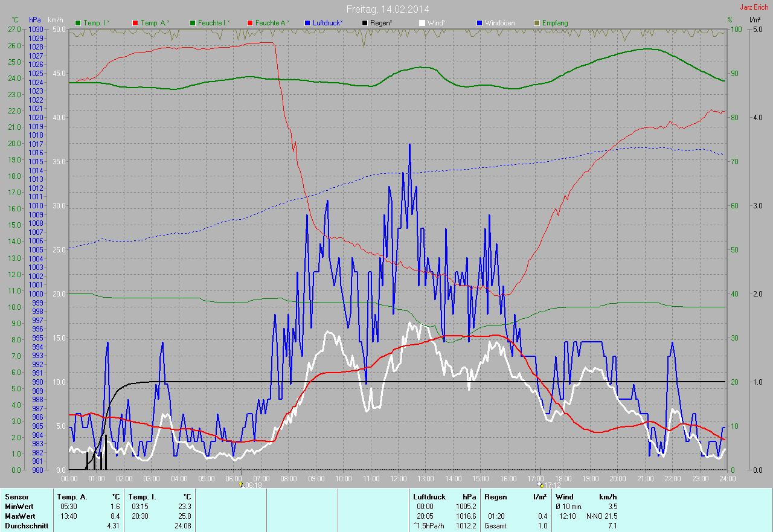Select the 'Feuchte A.*' legend label
Screen dimensions: 773x532
(272, 23)
